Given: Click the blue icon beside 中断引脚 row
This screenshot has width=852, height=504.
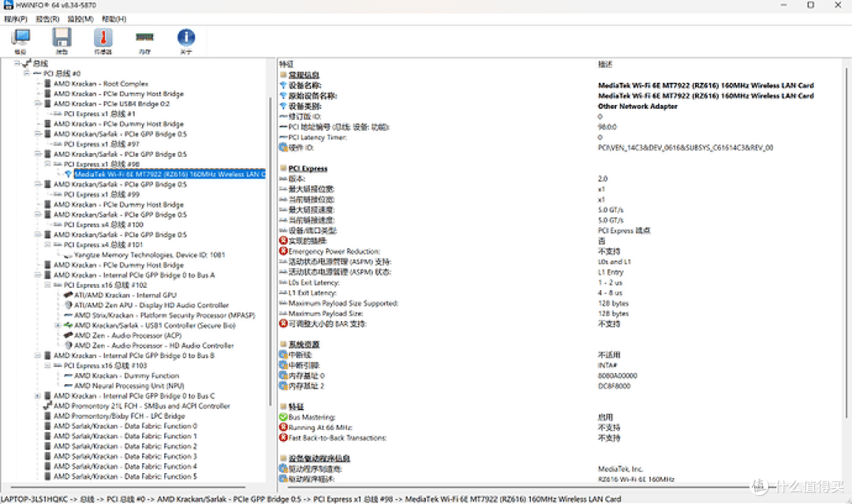Looking at the screenshot, I should (x=283, y=365).
